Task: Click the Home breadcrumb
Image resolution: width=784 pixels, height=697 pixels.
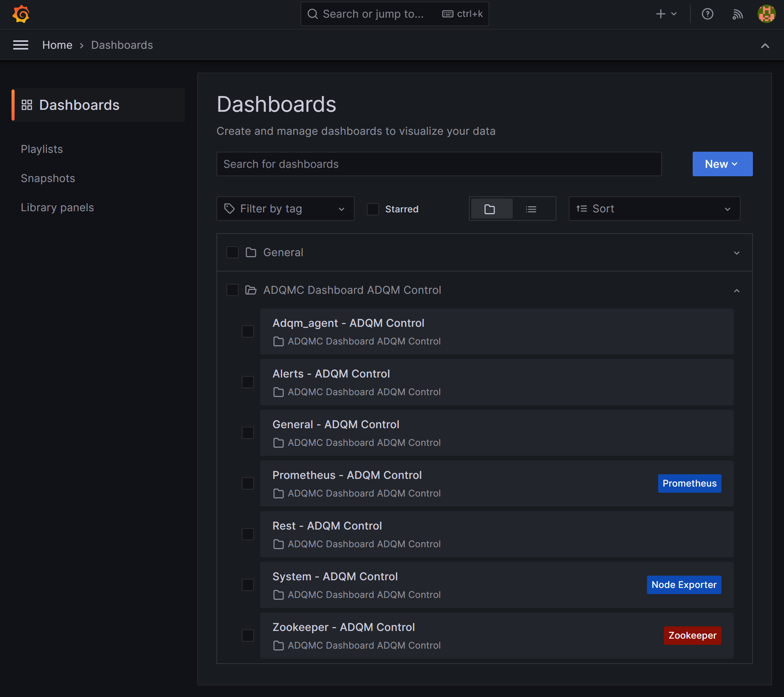Action: coord(57,45)
